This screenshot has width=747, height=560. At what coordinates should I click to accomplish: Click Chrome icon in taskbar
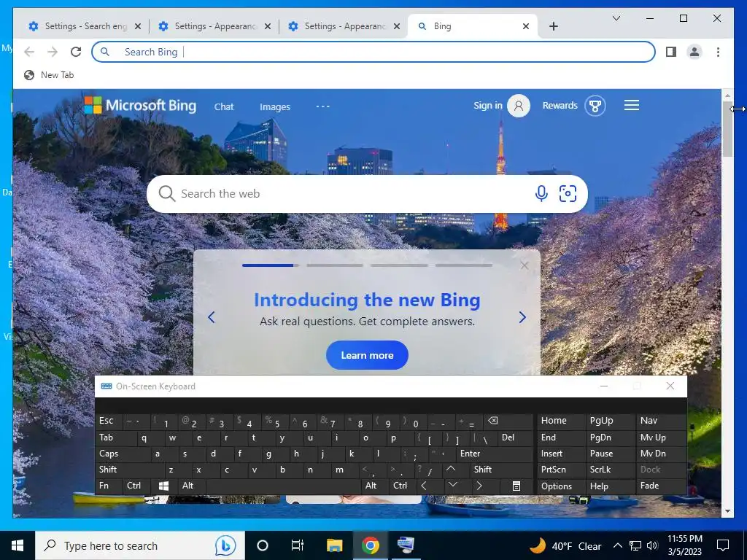coord(370,545)
